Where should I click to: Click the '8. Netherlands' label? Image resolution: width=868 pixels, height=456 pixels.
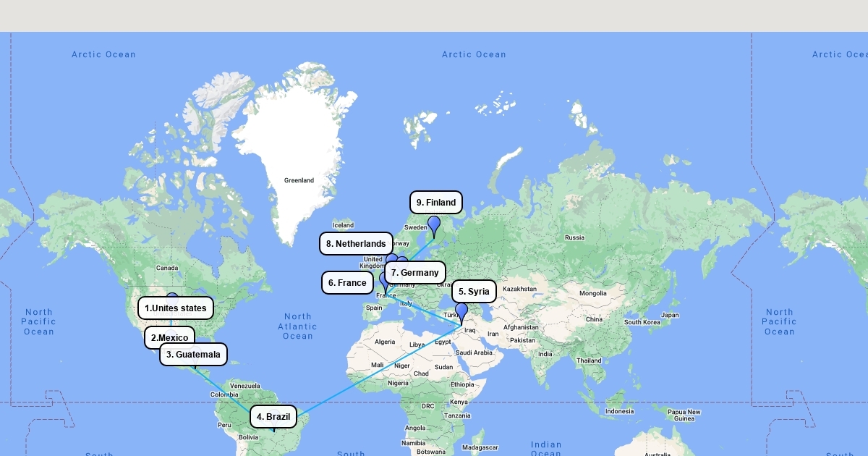click(356, 244)
